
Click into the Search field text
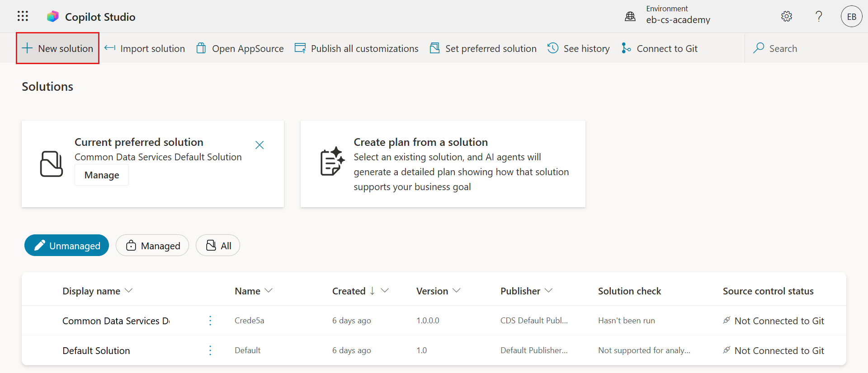(x=783, y=48)
